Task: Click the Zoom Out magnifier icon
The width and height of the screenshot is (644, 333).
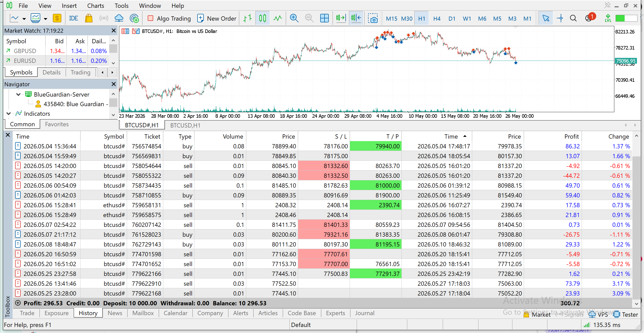Action: coord(309,18)
